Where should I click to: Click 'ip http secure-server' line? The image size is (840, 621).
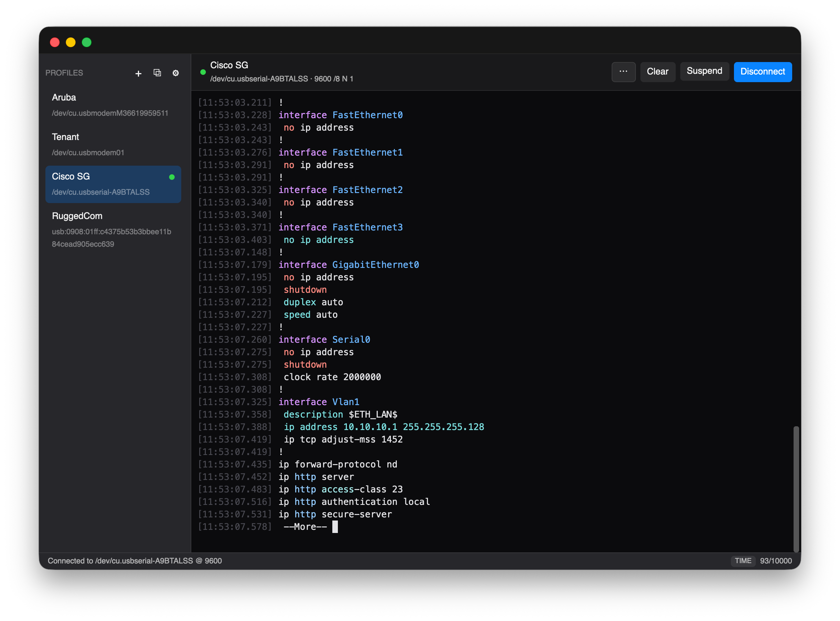[335, 514]
